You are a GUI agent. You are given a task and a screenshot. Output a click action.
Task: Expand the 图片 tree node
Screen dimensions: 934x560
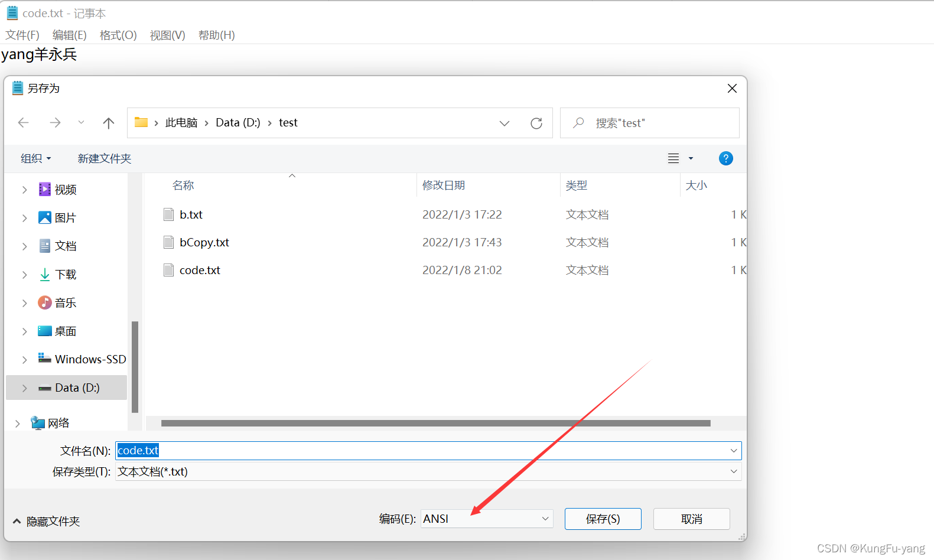pos(24,218)
